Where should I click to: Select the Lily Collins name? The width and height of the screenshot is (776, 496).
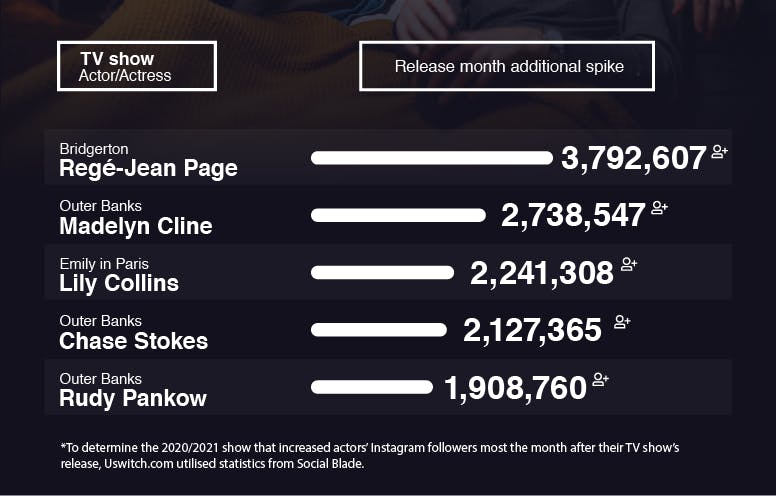click(x=119, y=283)
